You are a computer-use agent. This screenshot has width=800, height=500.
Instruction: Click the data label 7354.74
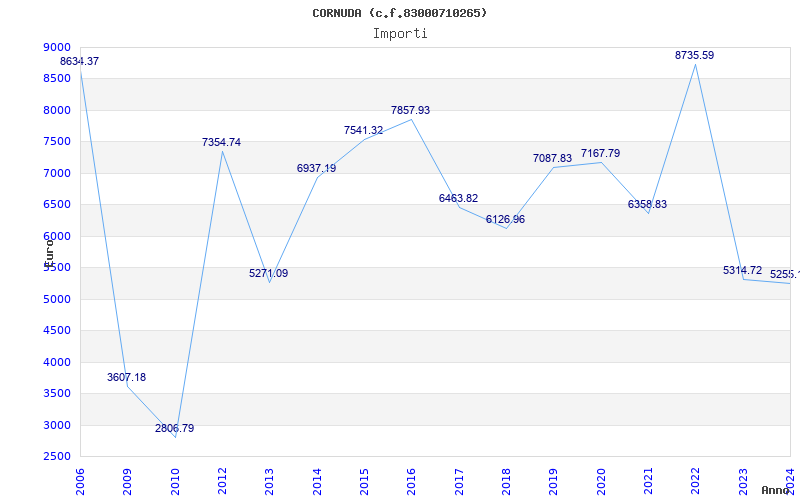(x=221, y=142)
